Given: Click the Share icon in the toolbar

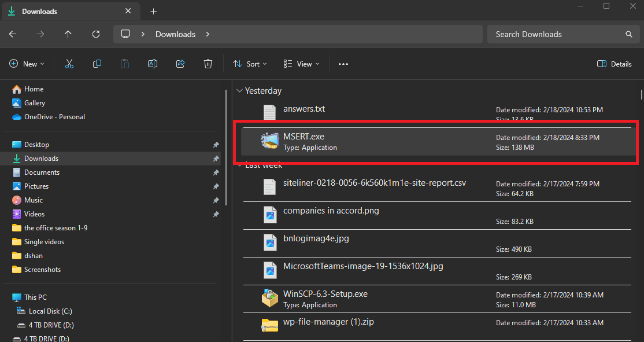Looking at the screenshot, I should [180, 64].
